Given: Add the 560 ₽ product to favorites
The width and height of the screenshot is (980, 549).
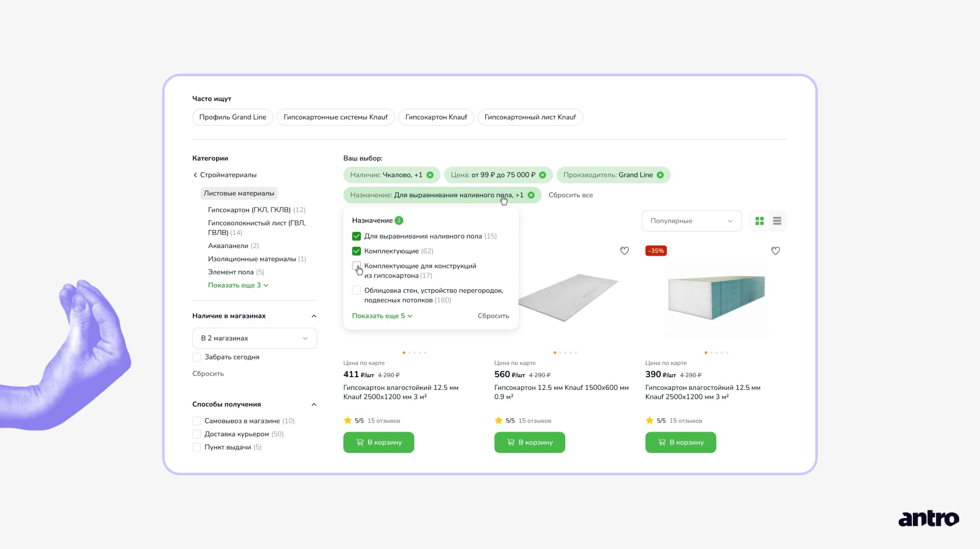Looking at the screenshot, I should coord(624,251).
